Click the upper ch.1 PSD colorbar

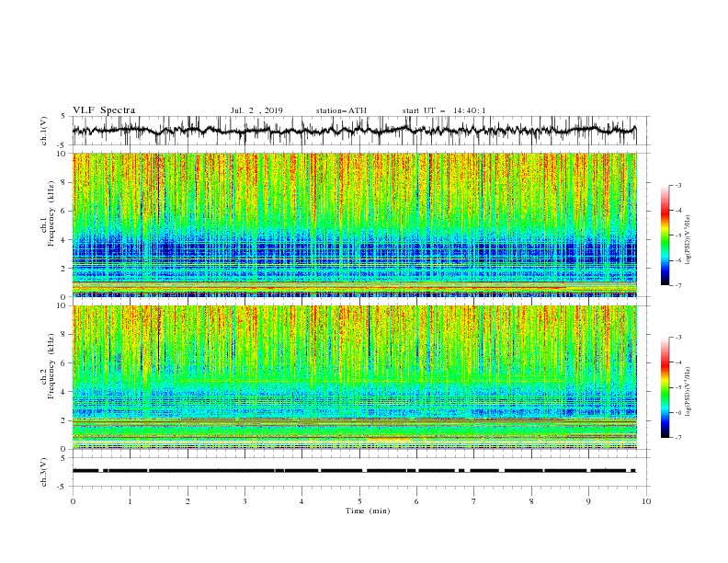(665, 236)
